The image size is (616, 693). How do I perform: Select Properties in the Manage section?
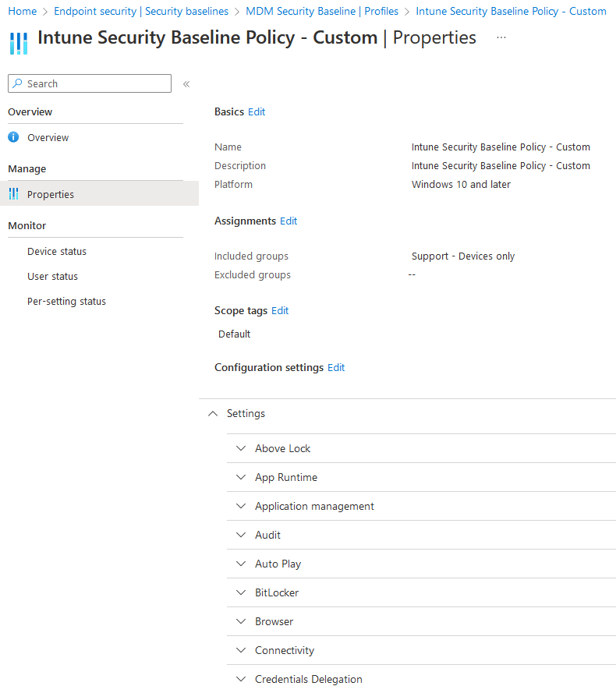coord(99,193)
